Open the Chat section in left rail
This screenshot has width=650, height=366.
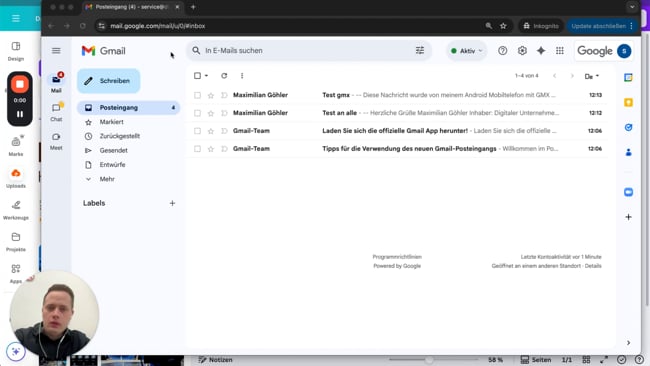pyautogui.click(x=56, y=111)
